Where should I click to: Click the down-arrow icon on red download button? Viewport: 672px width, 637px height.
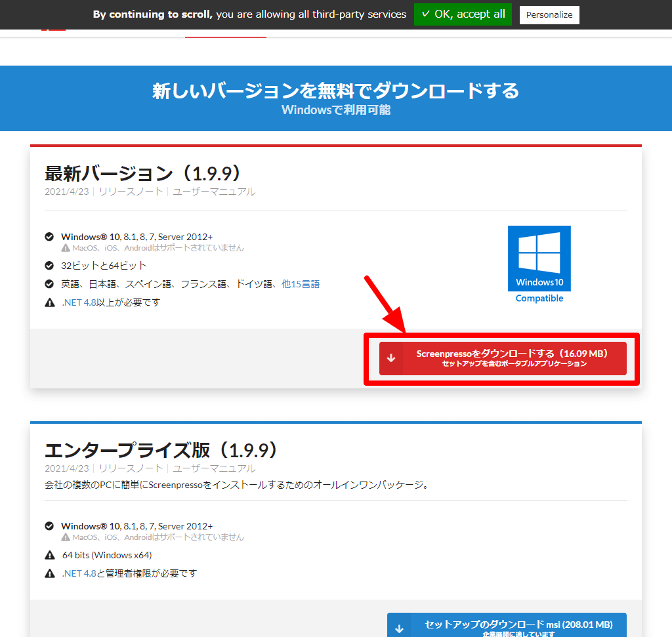pyautogui.click(x=391, y=358)
